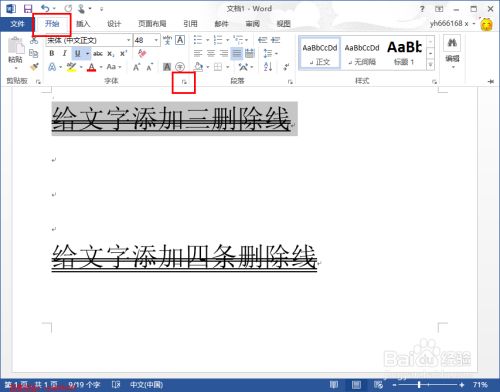
Task: Apply the 正文 (Normal) style
Action: tap(320, 53)
